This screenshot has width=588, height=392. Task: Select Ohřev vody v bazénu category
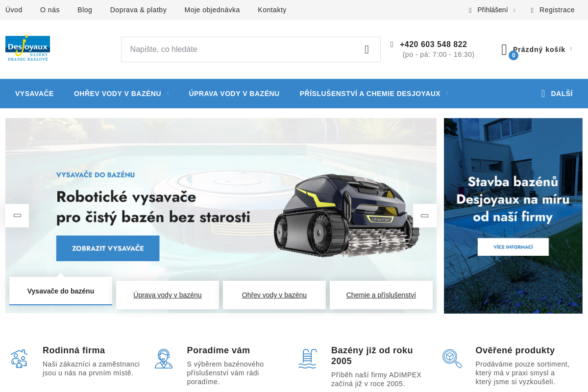tap(118, 94)
